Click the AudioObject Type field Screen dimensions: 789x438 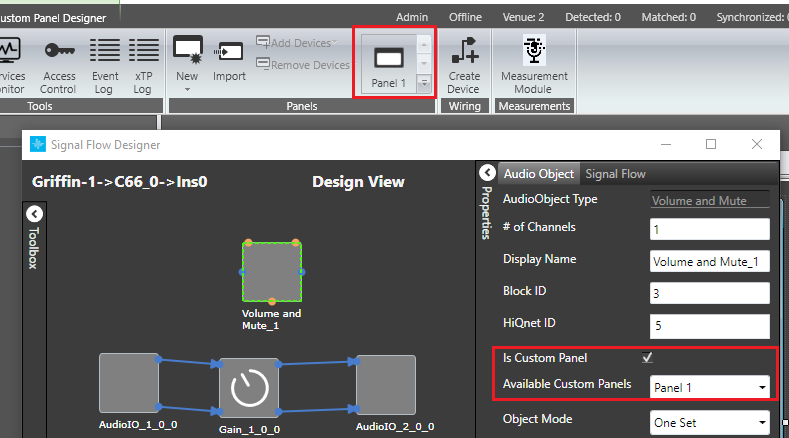pyautogui.click(x=709, y=200)
